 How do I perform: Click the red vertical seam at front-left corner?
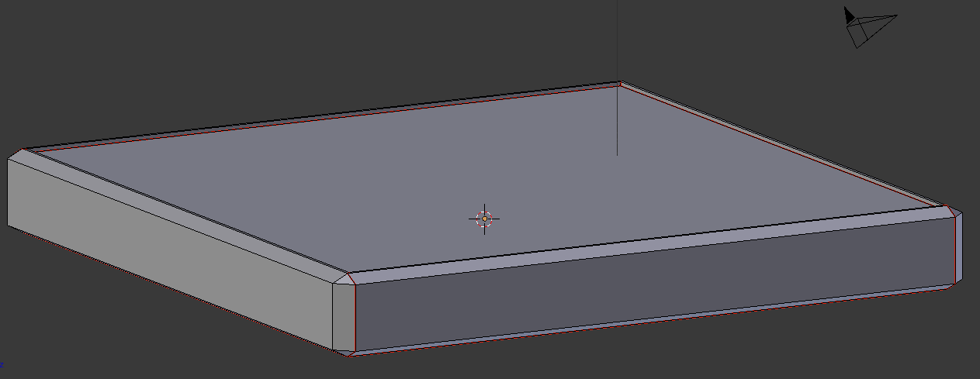355,318
